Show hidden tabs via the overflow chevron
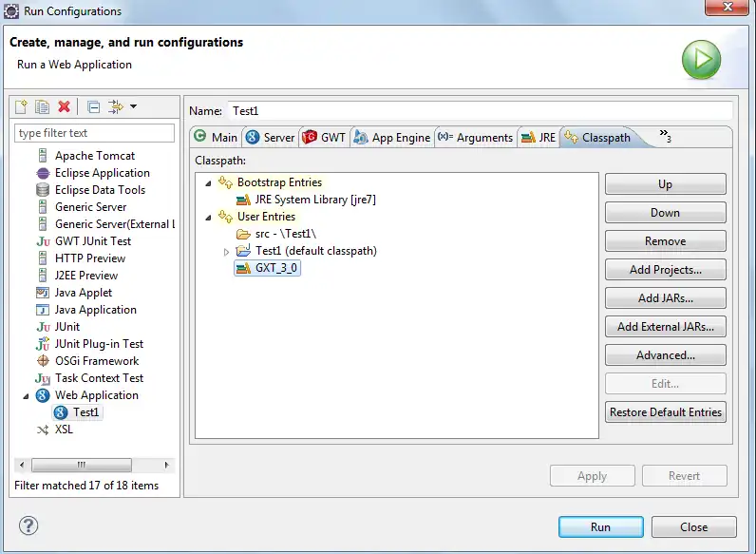 (x=665, y=136)
